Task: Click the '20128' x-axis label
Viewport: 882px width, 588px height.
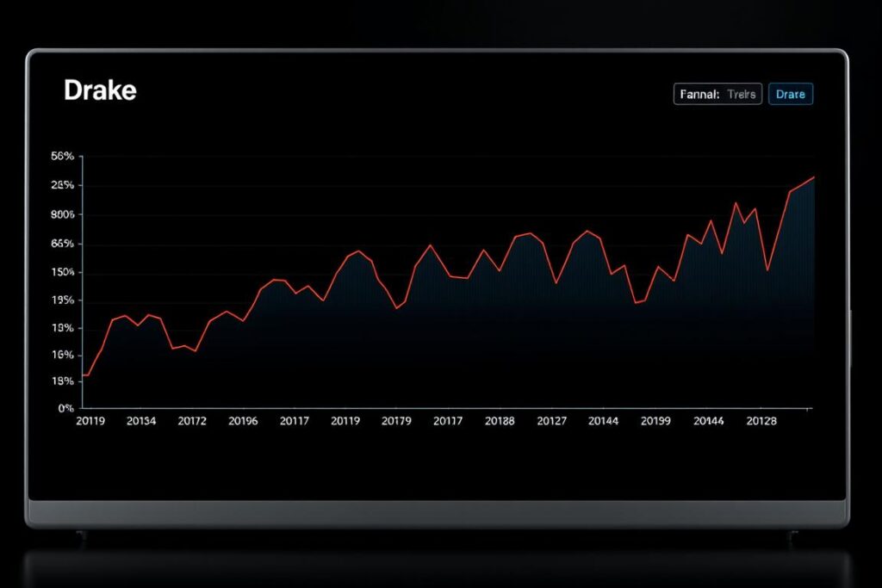Action: click(761, 420)
